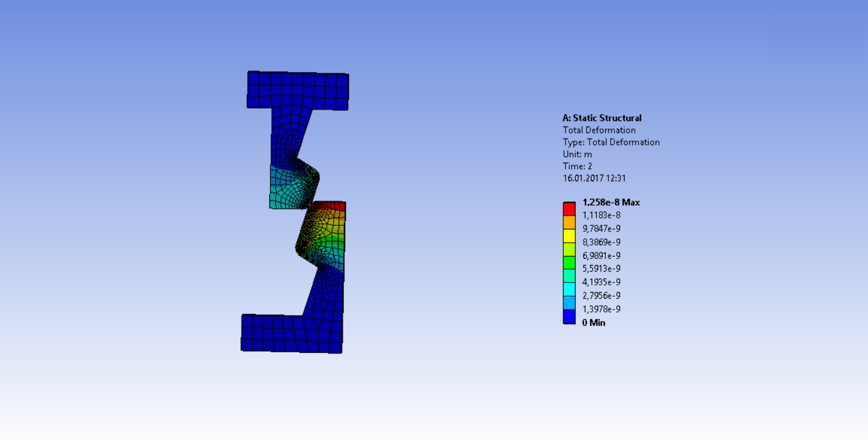Click the Time: 2 annotation text
This screenshot has width=868, height=439.
(x=576, y=166)
